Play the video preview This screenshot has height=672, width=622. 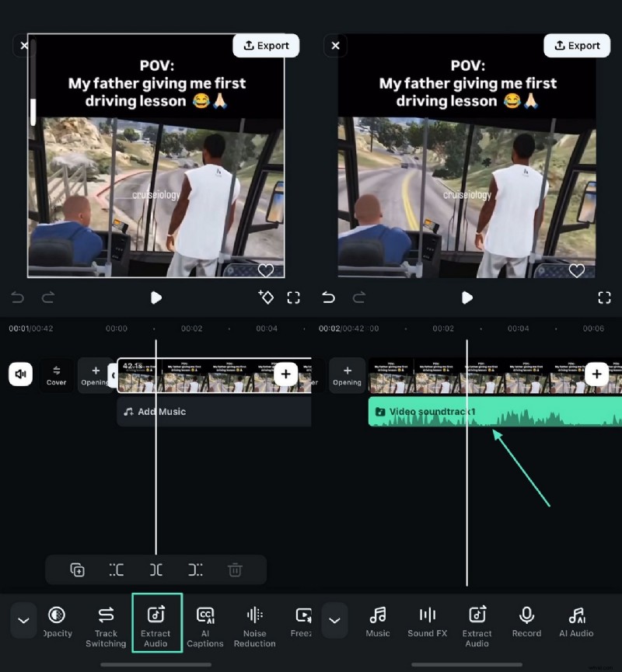pyautogui.click(x=155, y=298)
